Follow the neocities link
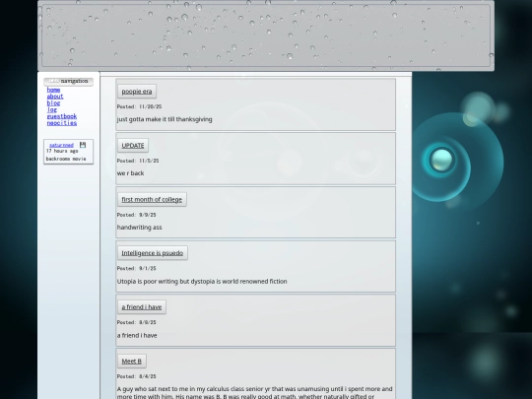Viewport: 532px width, 399px height. click(62, 123)
